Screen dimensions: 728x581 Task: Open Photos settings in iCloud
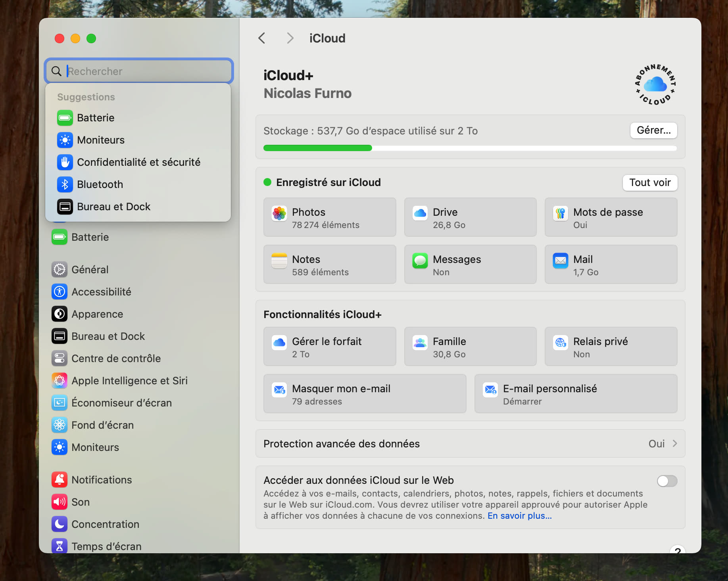pos(329,217)
